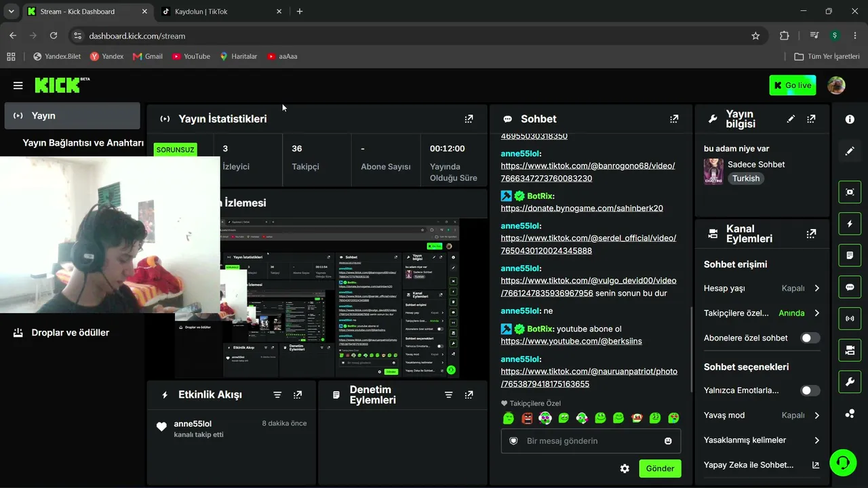Screen dimensions: 868x488
Task: Open Etkinlik Akışı filter options
Action: (277, 394)
